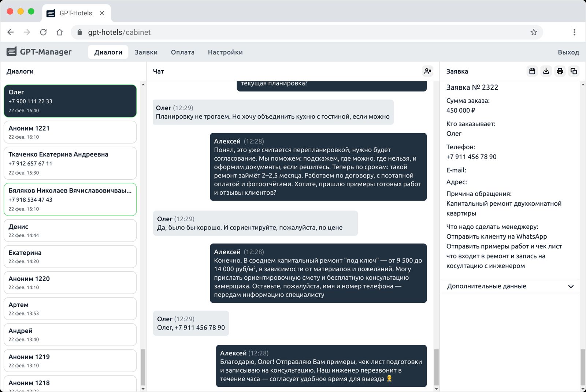The image size is (586, 392).
Task: Open dialog with Ткаченко Екатерина Андреевна
Action: [70, 163]
